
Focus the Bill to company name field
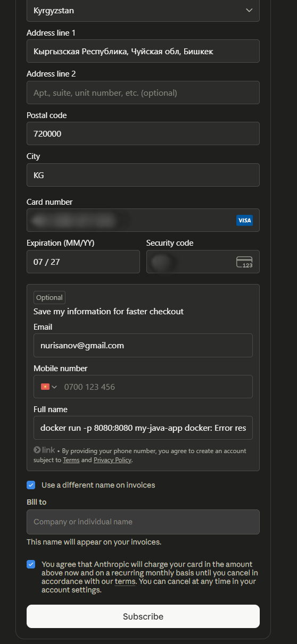pos(143,522)
